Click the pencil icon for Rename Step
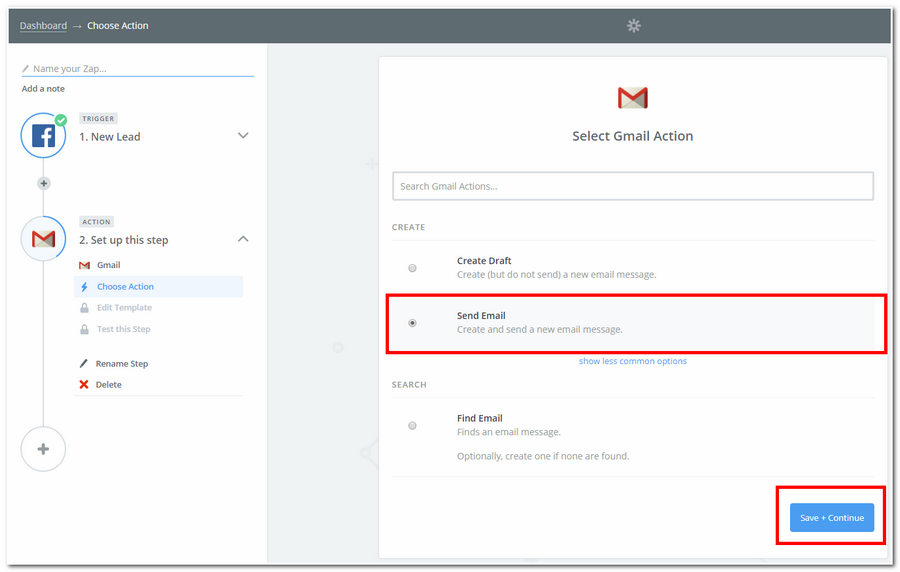 coord(84,363)
